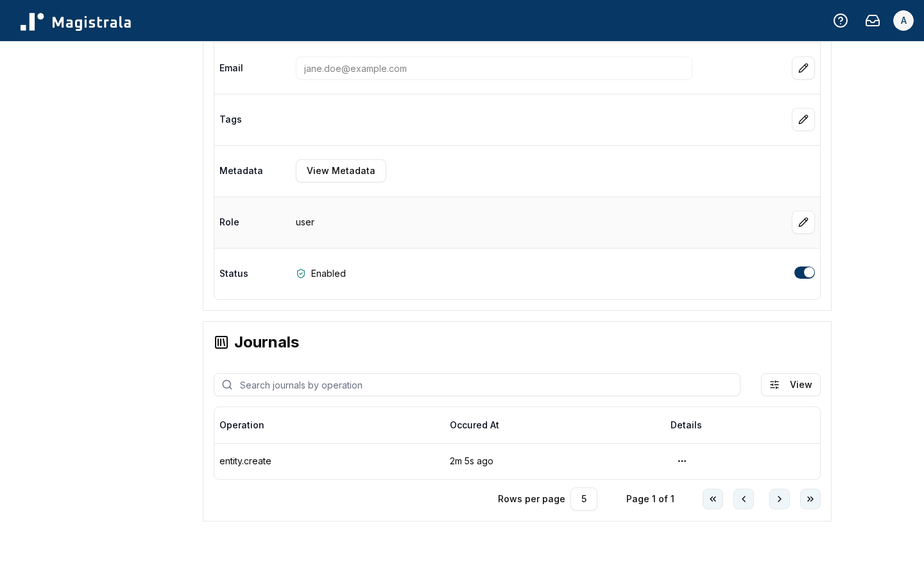Click the email input field
This screenshot has width=924, height=578.
pos(494,68)
